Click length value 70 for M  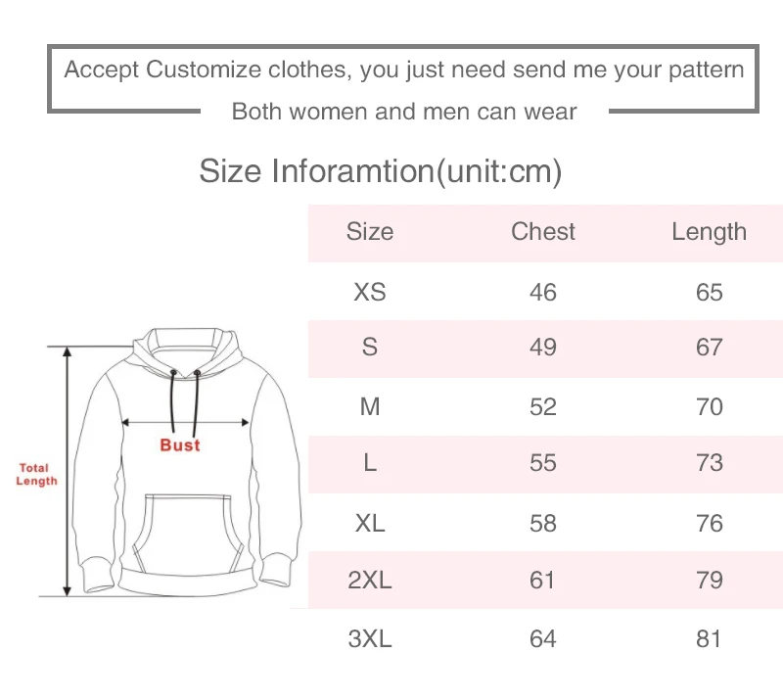[x=710, y=406]
